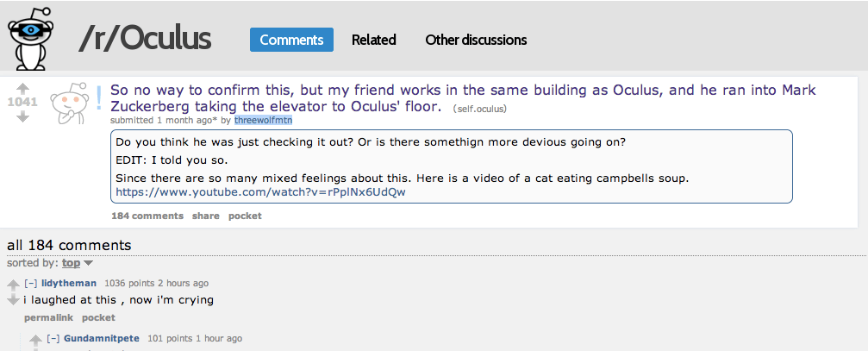The height and width of the screenshot is (351, 868).
Task: Open permalink for lidytheman's comment
Action: [x=48, y=317]
